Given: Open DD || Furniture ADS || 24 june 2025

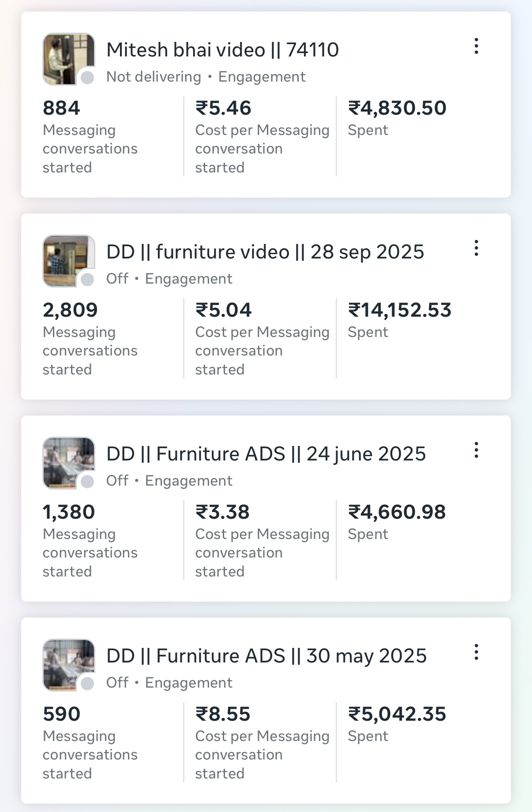Looking at the screenshot, I should [x=266, y=454].
